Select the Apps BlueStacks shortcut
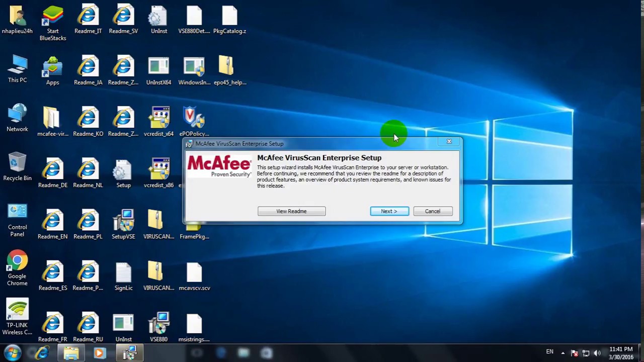 point(52,67)
